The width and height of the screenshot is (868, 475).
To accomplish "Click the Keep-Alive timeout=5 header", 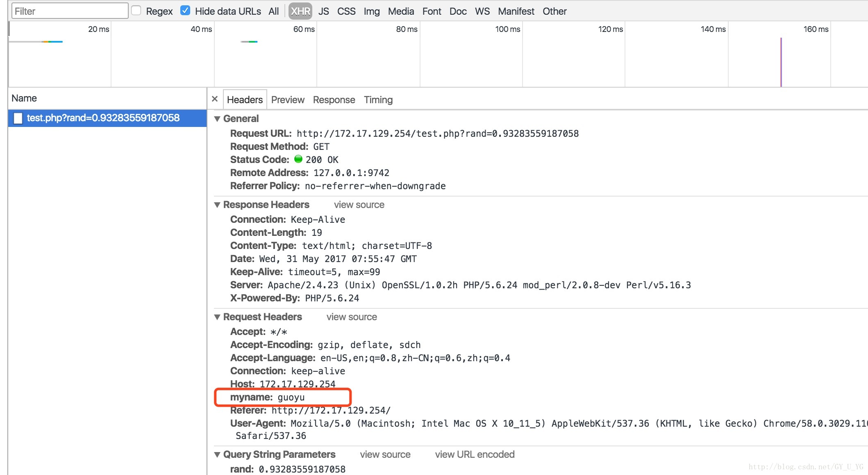I will point(305,272).
